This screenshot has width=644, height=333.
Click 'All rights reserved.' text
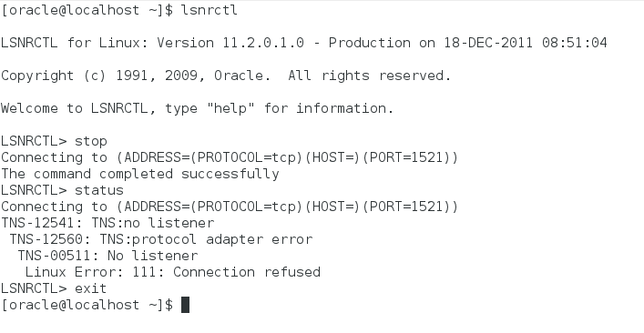[x=370, y=76]
